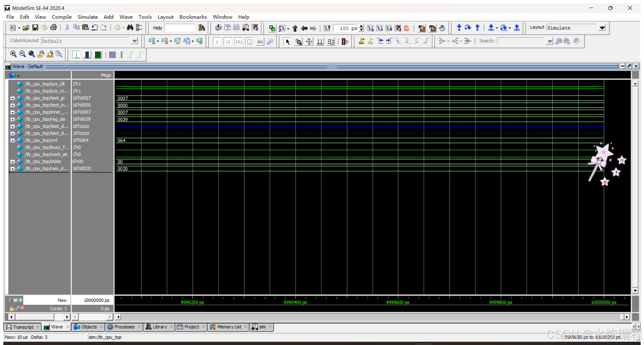Click the Memory Profiling icon

[432, 28]
